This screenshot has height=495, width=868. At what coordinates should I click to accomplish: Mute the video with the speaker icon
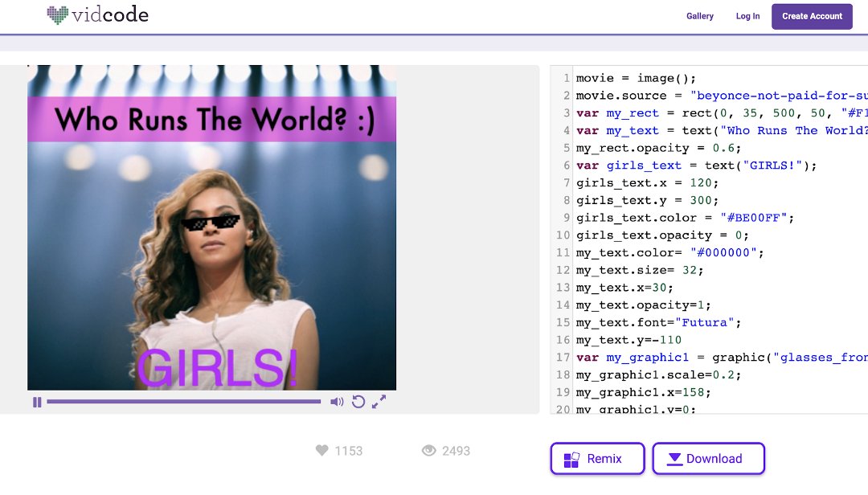(x=337, y=401)
